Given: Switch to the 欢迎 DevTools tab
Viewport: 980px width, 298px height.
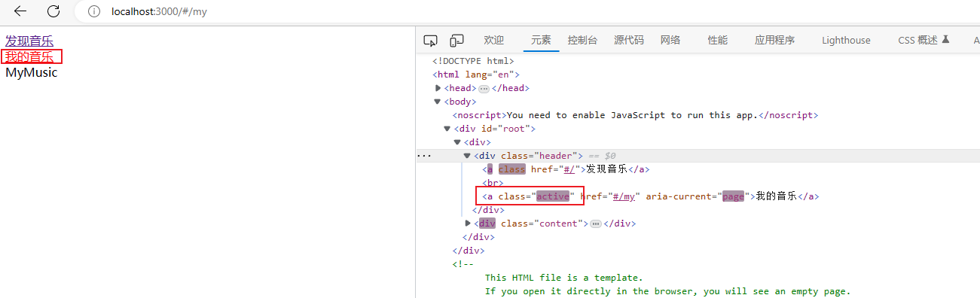Looking at the screenshot, I should coord(494,41).
